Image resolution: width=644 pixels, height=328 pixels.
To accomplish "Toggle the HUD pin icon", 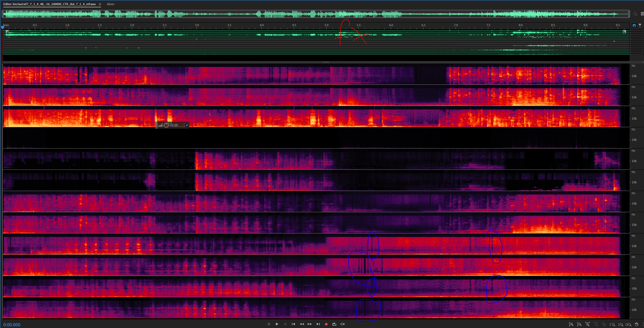I will pyautogui.click(x=187, y=125).
